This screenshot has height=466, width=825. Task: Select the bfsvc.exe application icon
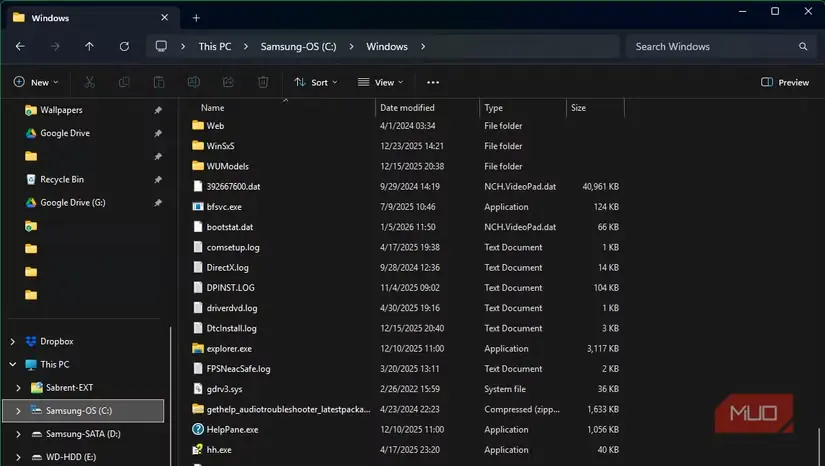pyautogui.click(x=198, y=207)
